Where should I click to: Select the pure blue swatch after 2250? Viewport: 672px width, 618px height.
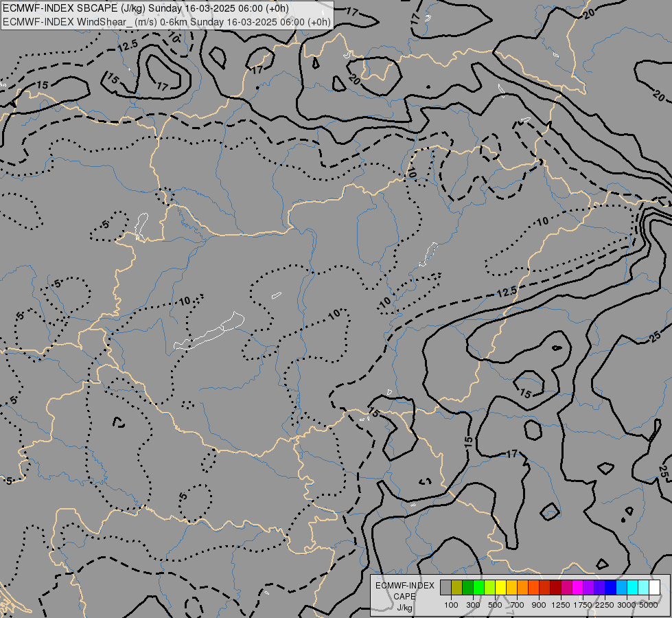(610, 587)
